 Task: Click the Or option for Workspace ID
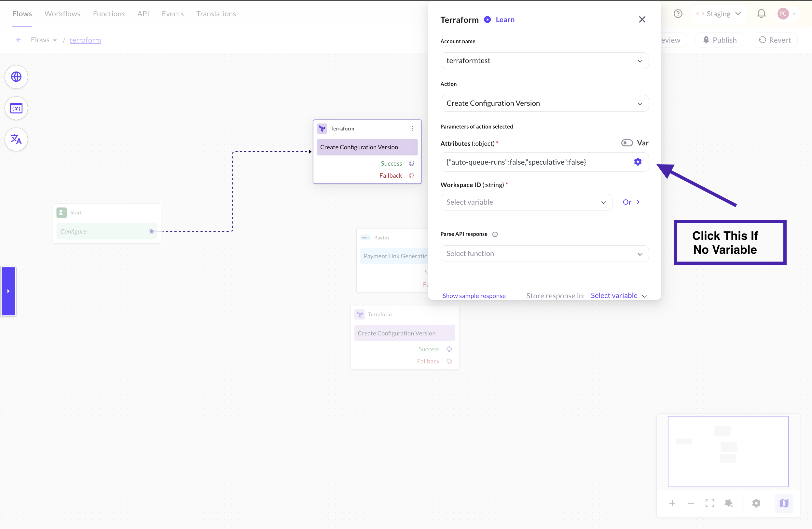coord(631,202)
